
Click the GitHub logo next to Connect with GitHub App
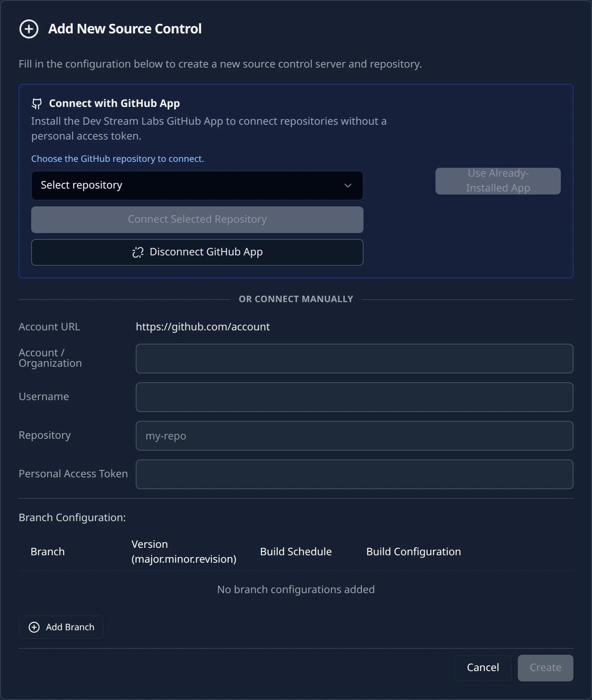click(x=37, y=104)
